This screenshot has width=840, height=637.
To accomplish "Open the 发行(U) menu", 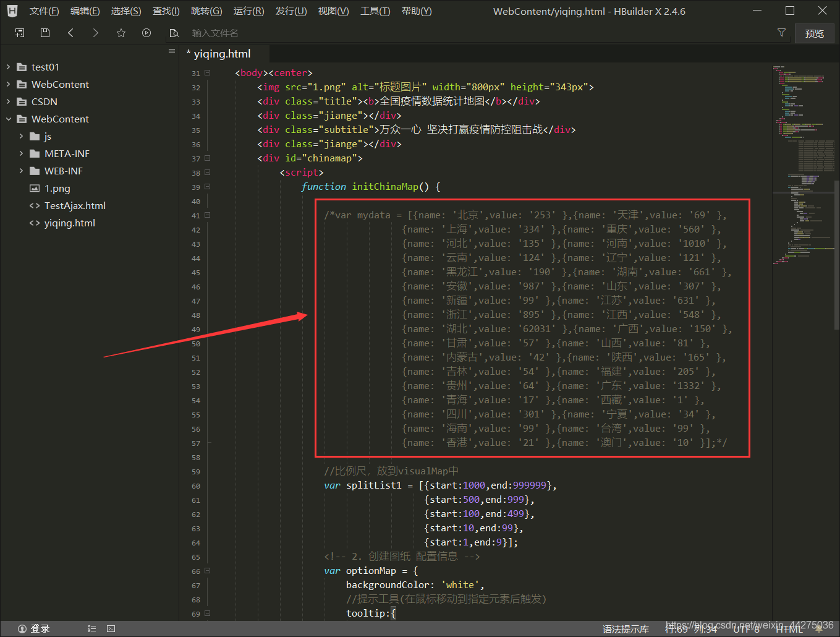I will (x=291, y=11).
